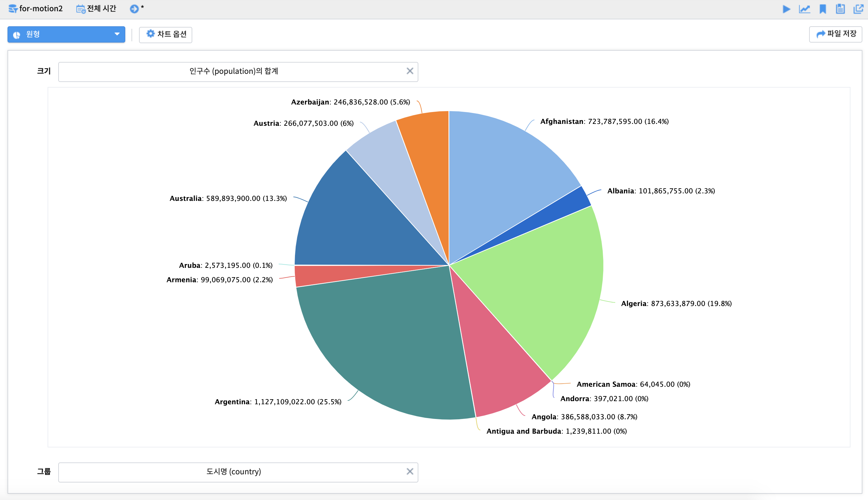Image resolution: width=868 pixels, height=500 pixels.
Task: Click the 인구수 (population)의 합계 size field
Action: pyautogui.click(x=238, y=71)
